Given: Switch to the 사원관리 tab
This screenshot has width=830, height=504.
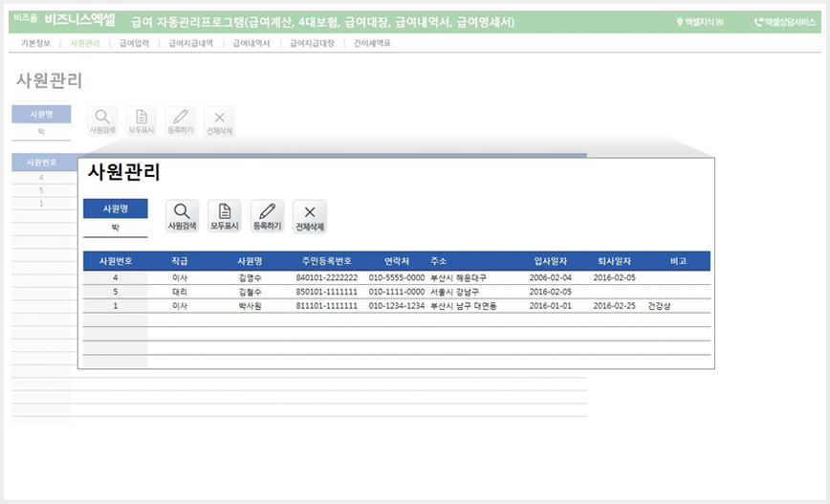Looking at the screenshot, I should click(85, 43).
